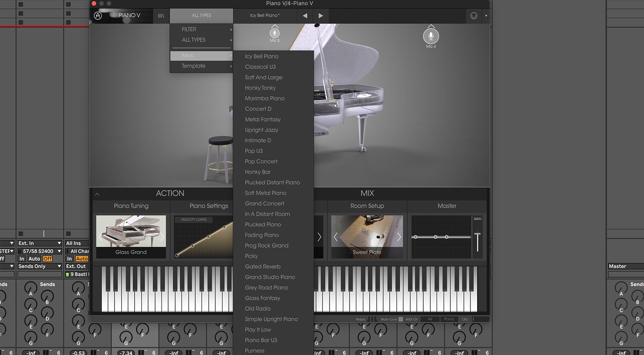This screenshot has width=644, height=355.
Task: Select Marimba Piano in preset list
Action: pos(273,99)
